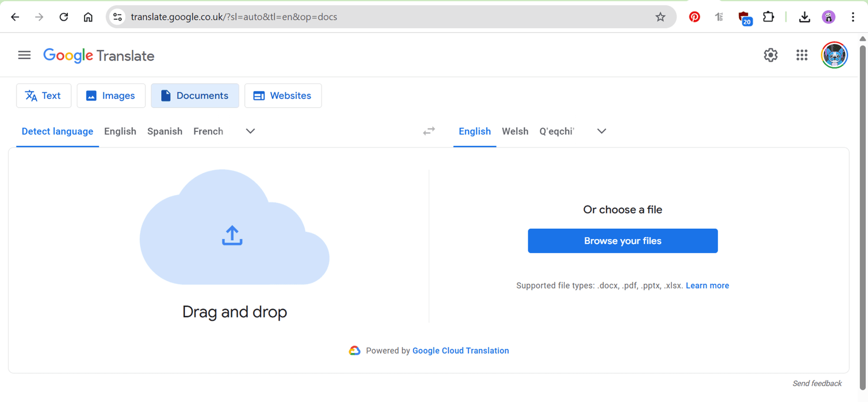Image resolution: width=868 pixels, height=402 pixels.
Task: Open the browser downloads
Action: [804, 17]
